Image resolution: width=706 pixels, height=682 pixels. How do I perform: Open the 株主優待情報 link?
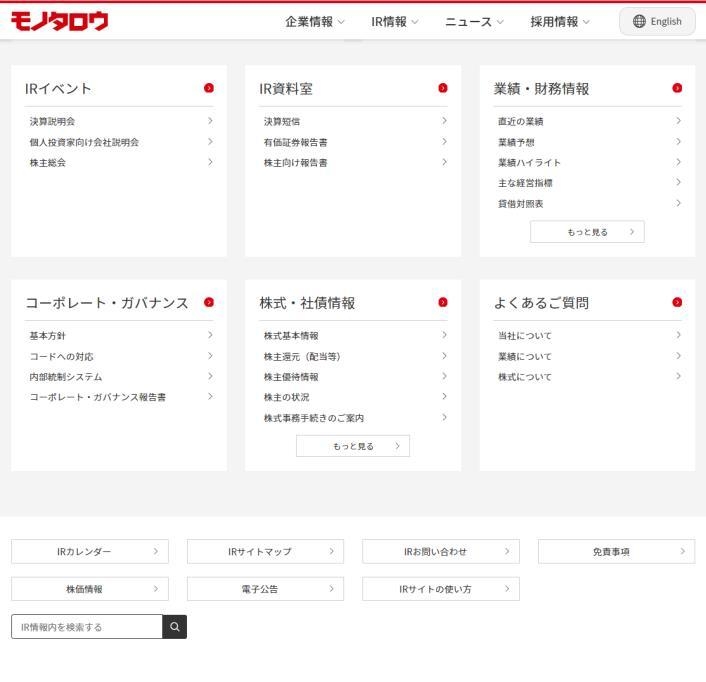coord(291,377)
